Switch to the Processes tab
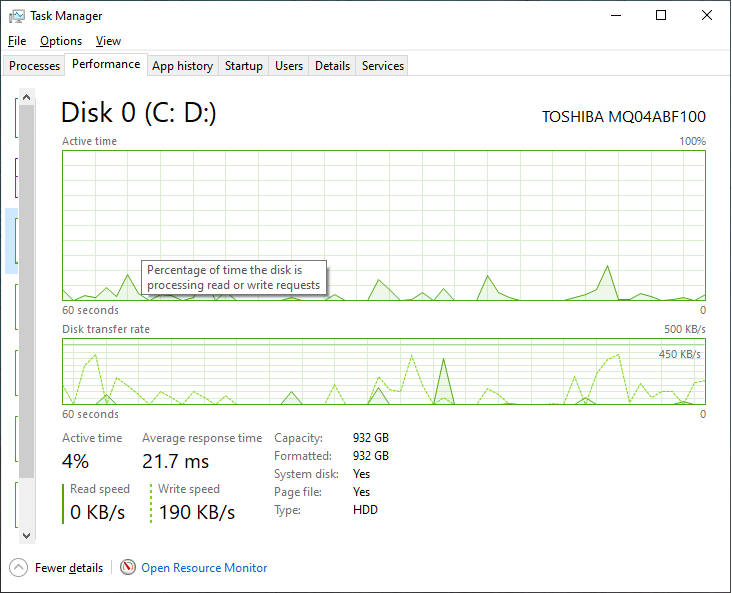The width and height of the screenshot is (732, 593). click(x=35, y=66)
